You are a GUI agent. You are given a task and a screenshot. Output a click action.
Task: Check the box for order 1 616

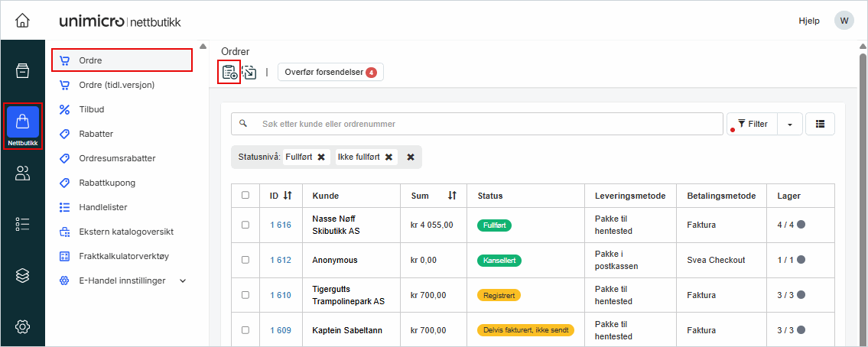pos(245,225)
